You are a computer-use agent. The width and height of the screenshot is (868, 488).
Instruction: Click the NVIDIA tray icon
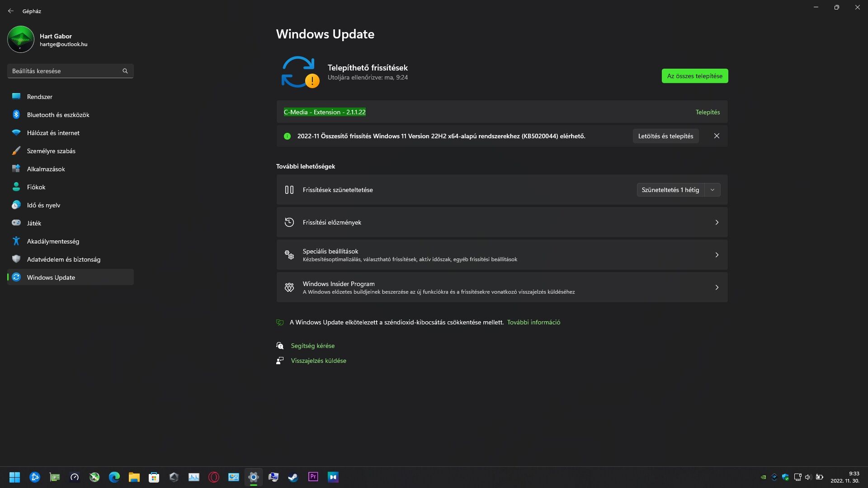point(763,477)
